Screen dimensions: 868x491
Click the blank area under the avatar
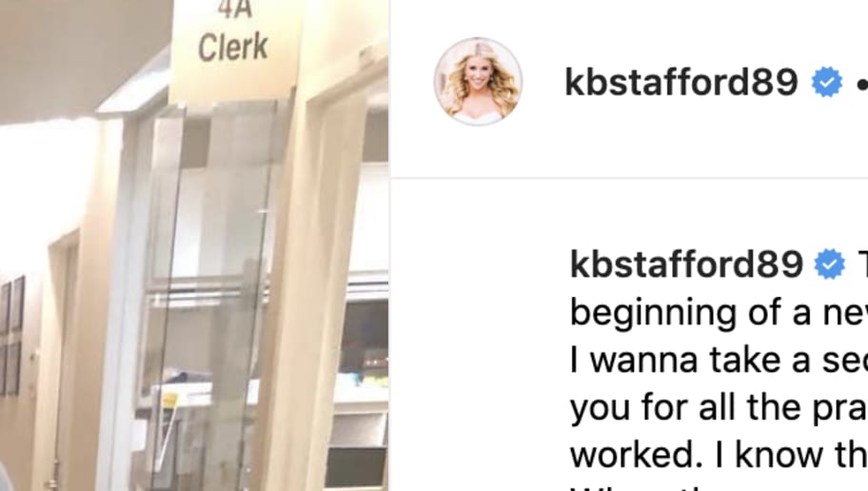point(480,332)
